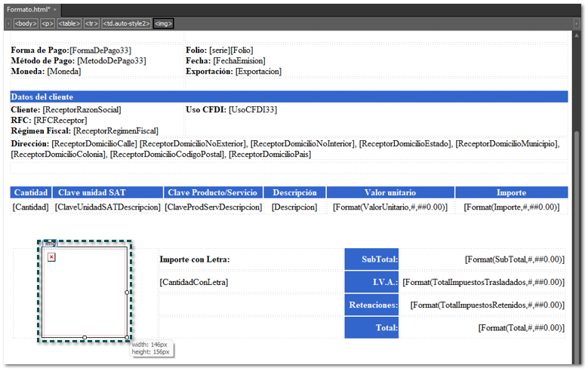Screen dimensions: 588x371
Task: Click the Valor unitario column header
Action: 390,193
